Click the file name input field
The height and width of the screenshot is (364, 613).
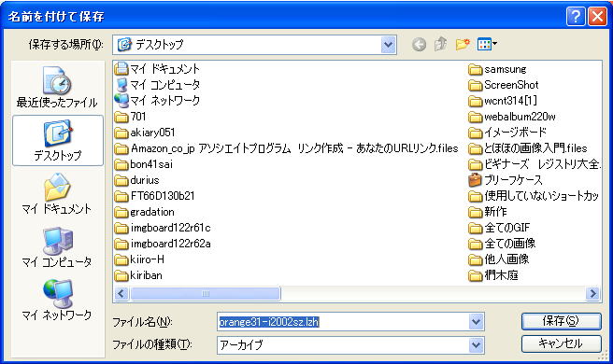tap(343, 322)
